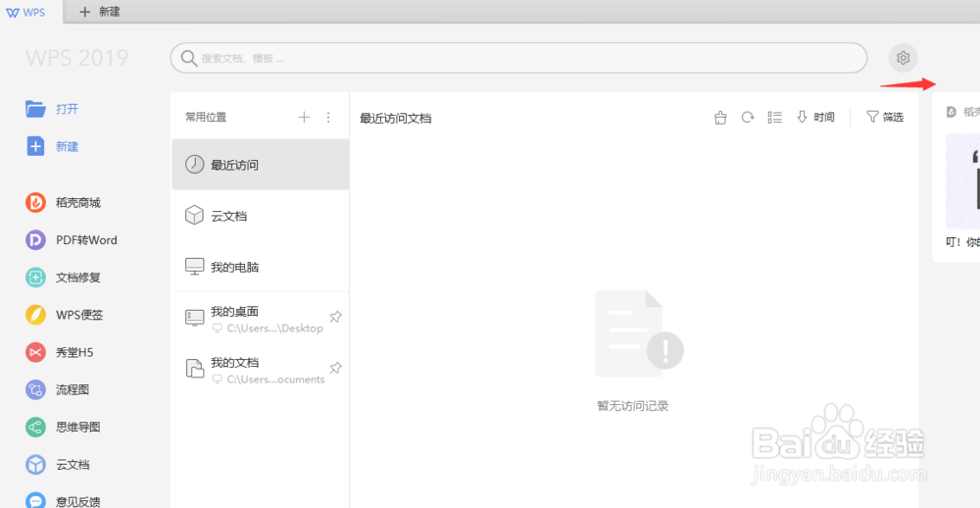This screenshot has height=508, width=980.
Task: Select 我的电脑 location
Action: [260, 267]
